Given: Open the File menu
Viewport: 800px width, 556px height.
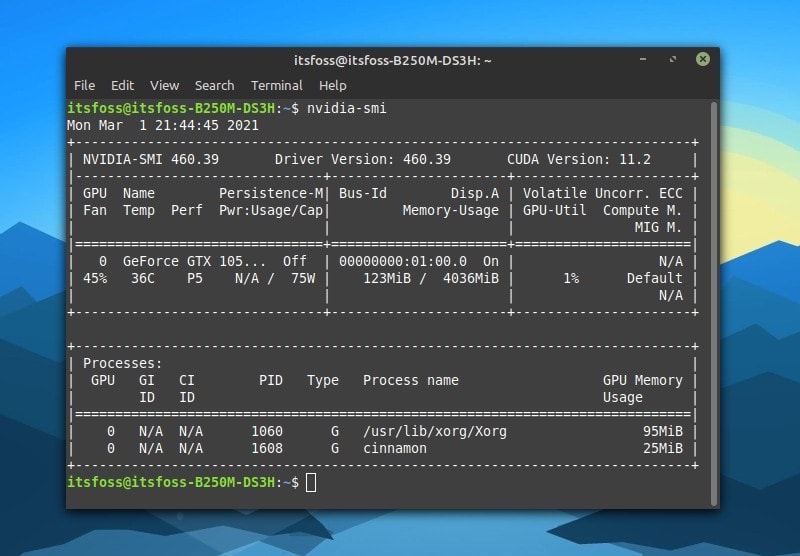Looking at the screenshot, I should pyautogui.click(x=84, y=86).
